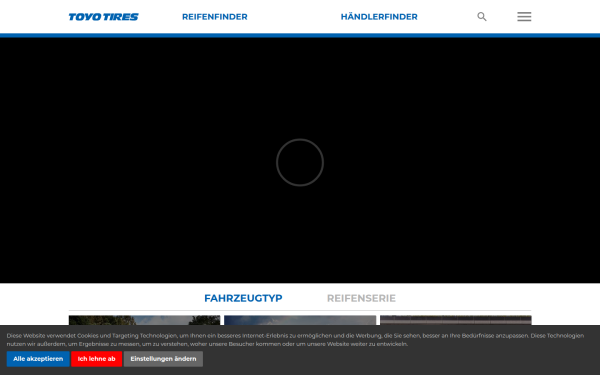Click the loading video banner area

point(300,161)
